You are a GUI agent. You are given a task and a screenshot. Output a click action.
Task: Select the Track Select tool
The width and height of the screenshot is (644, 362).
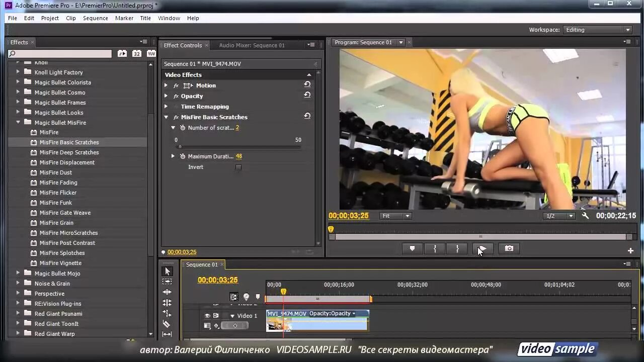click(168, 282)
